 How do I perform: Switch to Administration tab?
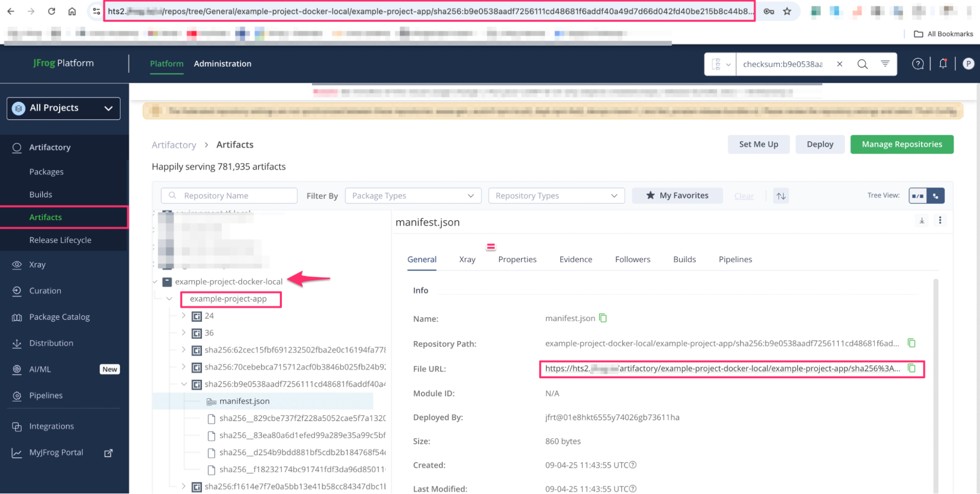tap(223, 64)
